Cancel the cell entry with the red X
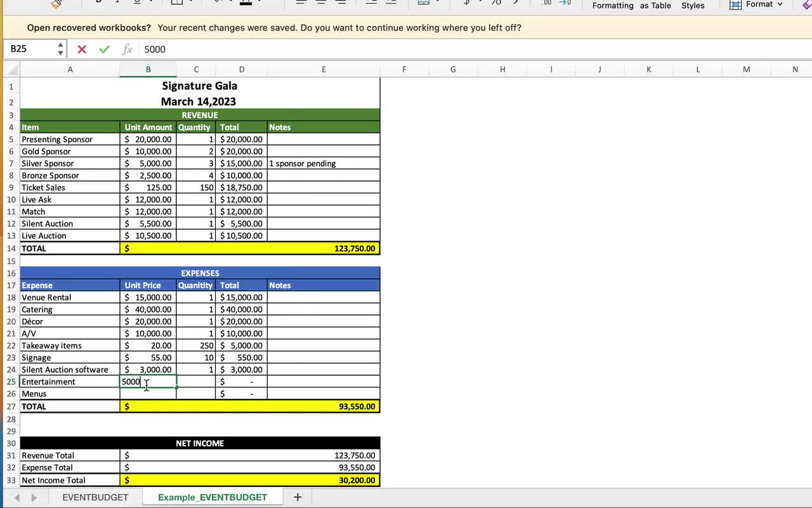Screen dimensions: 812x508 pos(82,49)
